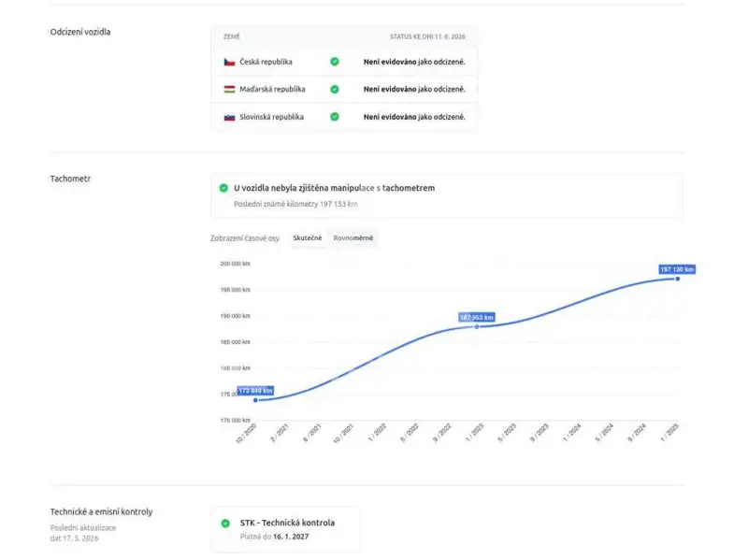Click the 190 000 km axis label
Screen dimensions: 748x560
[236, 316]
